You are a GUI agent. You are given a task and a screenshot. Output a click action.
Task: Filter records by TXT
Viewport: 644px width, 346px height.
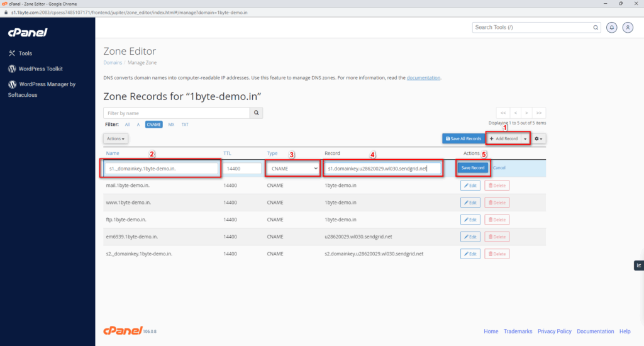[x=186, y=125]
